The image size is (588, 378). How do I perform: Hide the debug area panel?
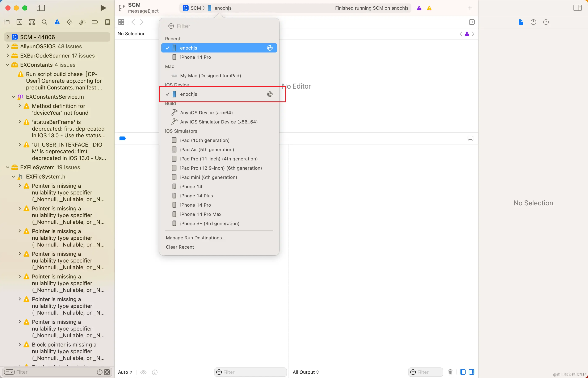[x=470, y=138]
